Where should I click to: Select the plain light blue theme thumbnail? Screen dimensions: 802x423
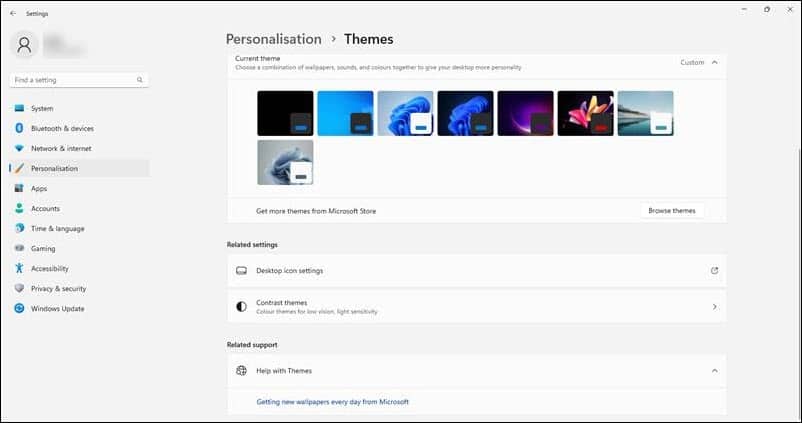[345, 113]
